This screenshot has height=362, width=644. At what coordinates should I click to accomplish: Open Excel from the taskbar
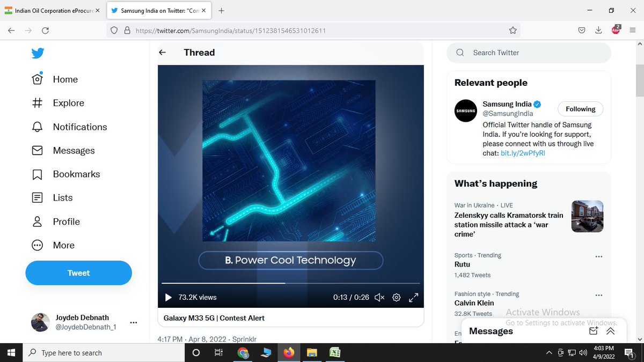[x=335, y=352]
